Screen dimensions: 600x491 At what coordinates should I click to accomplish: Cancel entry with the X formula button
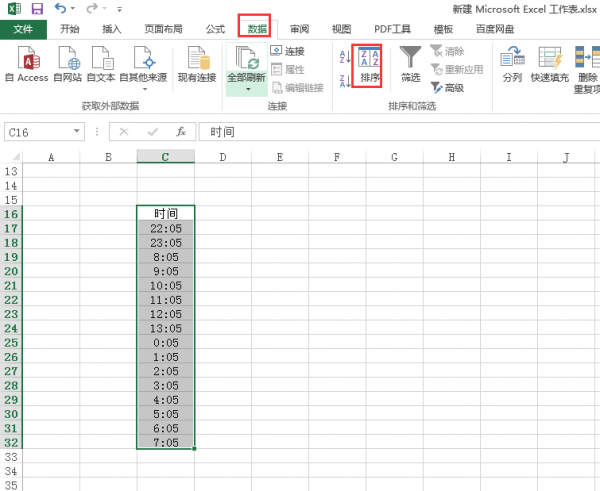(124, 132)
